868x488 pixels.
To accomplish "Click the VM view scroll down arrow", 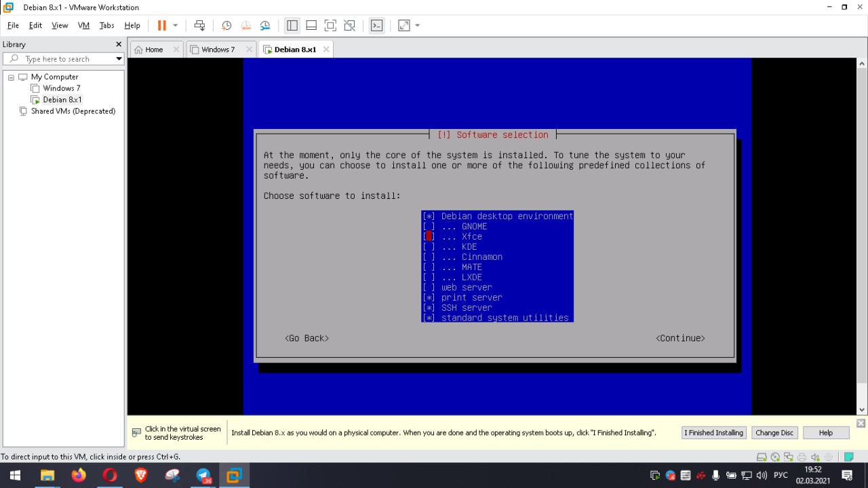I will (x=862, y=409).
